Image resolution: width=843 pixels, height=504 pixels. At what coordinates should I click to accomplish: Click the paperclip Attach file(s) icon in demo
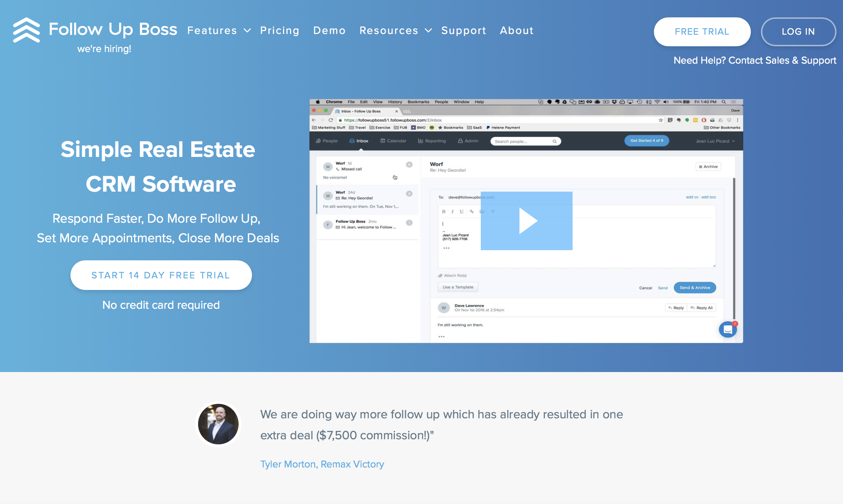[x=440, y=276]
